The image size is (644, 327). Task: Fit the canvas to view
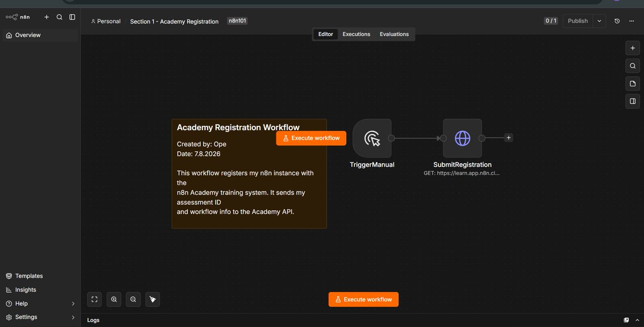point(94,299)
